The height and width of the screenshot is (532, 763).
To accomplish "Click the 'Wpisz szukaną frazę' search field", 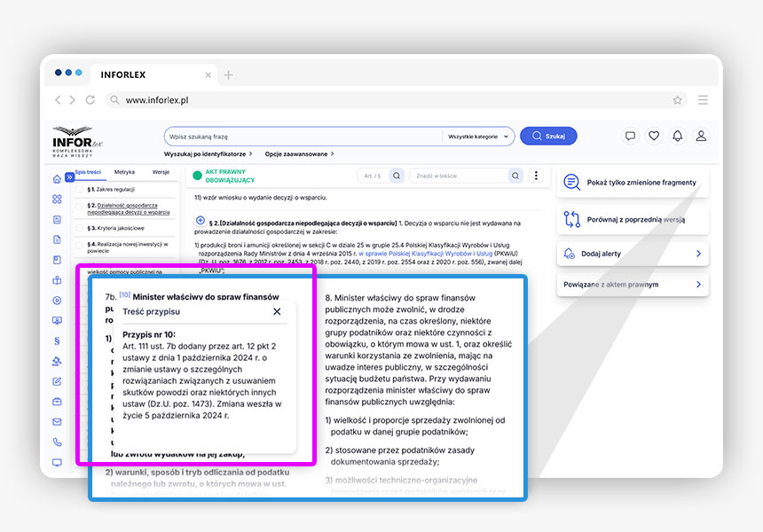I will click(x=302, y=137).
